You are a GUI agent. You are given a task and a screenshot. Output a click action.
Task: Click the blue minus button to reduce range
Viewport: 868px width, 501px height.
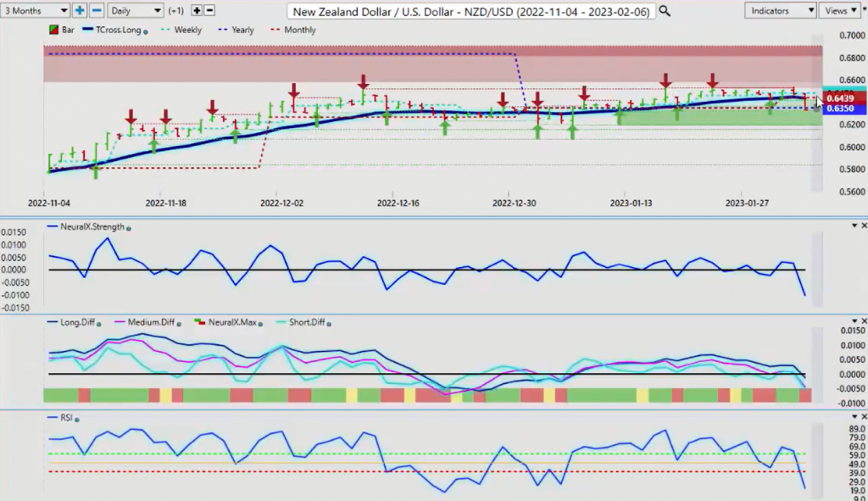point(97,10)
